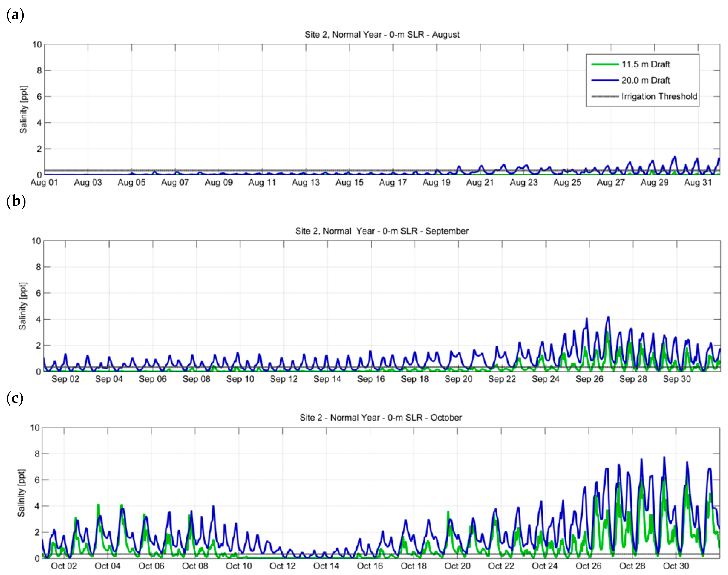Click the August chart title
Image resolution: width=728 pixels, height=575 pixels.
click(x=382, y=35)
